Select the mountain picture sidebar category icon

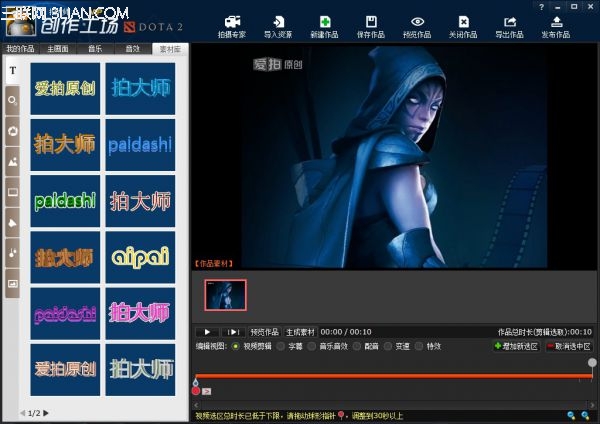tap(13, 162)
